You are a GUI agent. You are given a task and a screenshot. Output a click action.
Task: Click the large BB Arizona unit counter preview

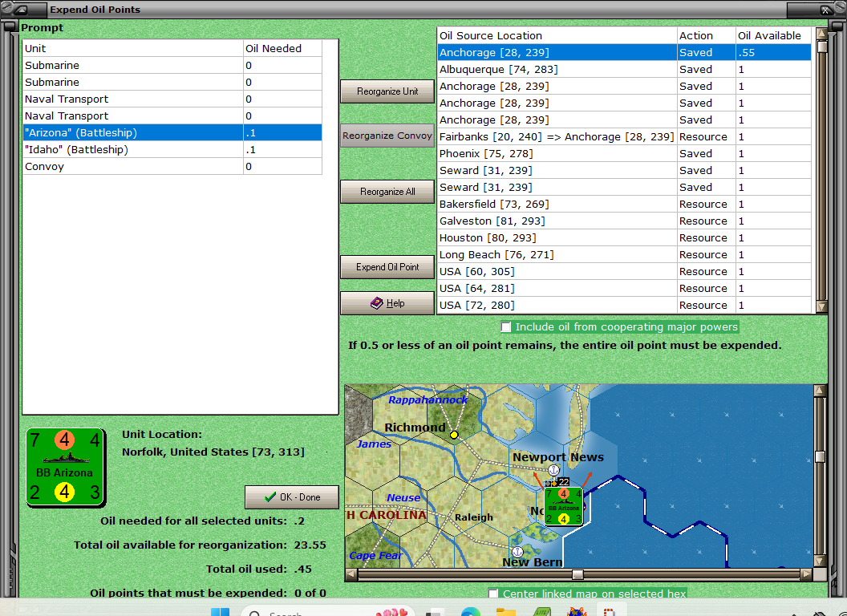66,467
